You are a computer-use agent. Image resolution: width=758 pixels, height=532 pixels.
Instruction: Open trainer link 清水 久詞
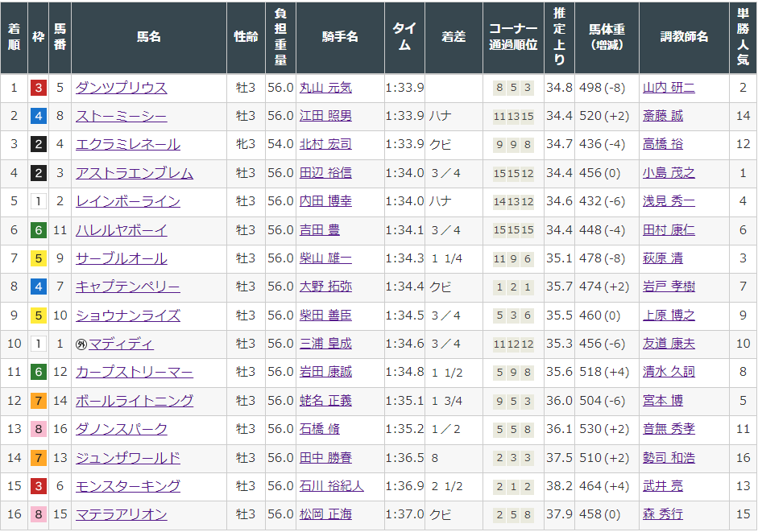point(669,372)
